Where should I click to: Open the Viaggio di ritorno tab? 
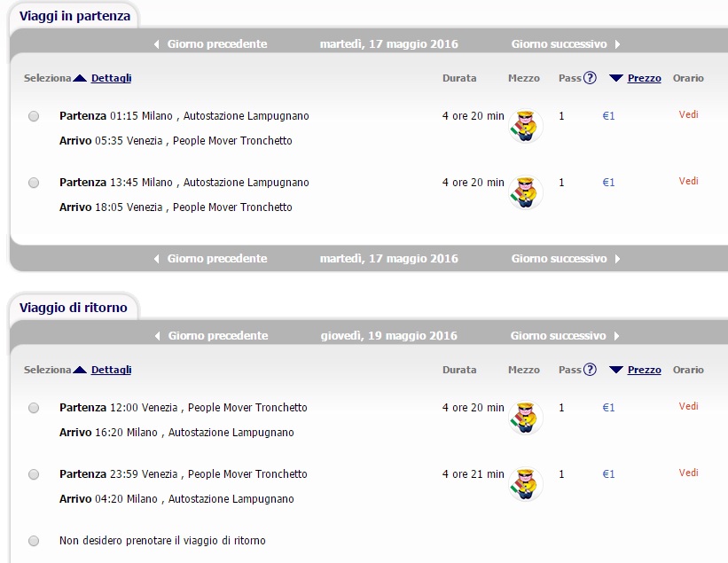coord(74,308)
